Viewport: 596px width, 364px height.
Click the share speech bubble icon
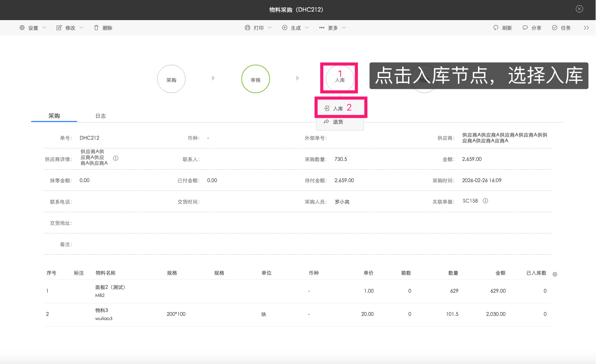click(525, 28)
